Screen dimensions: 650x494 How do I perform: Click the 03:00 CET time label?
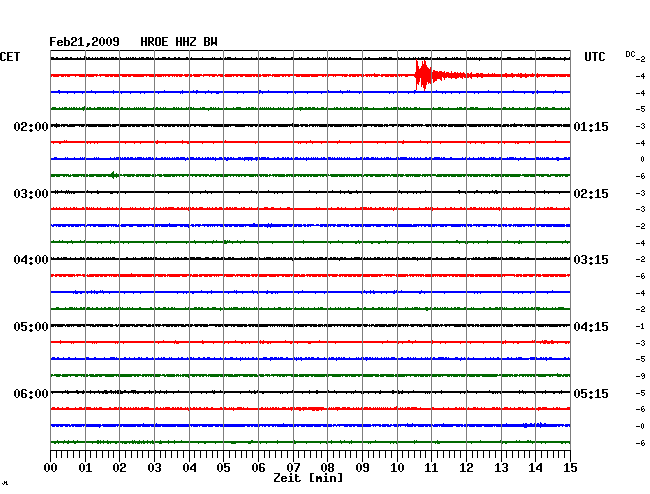pos(31,194)
